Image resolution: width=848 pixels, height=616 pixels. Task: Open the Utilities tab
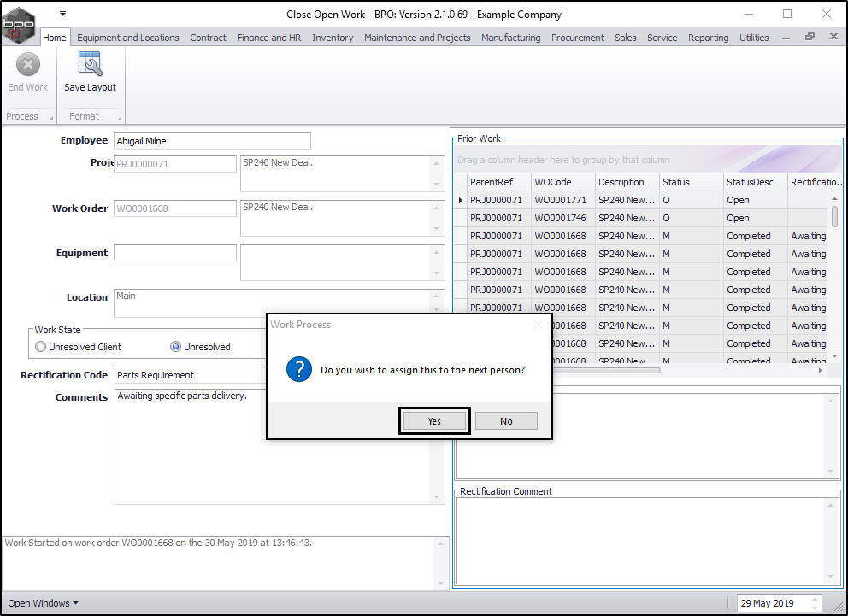pyautogui.click(x=754, y=38)
